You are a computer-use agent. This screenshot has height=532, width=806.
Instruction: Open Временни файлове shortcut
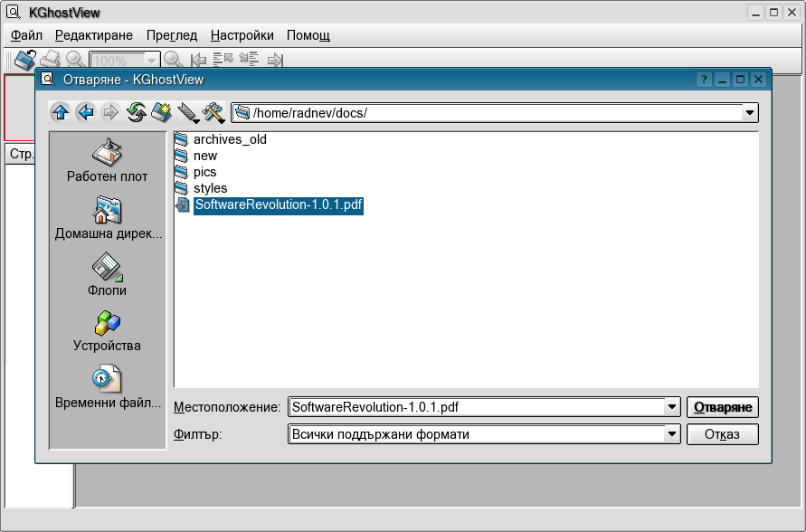tap(107, 386)
